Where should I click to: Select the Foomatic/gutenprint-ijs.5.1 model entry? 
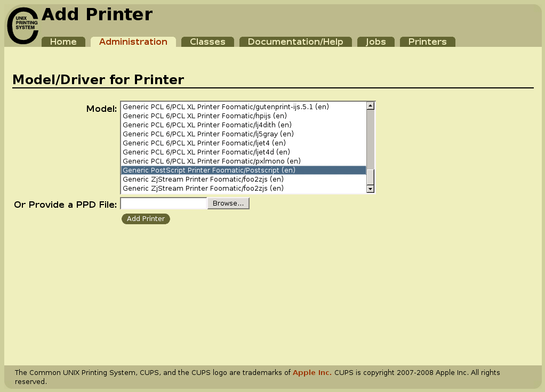coord(226,107)
